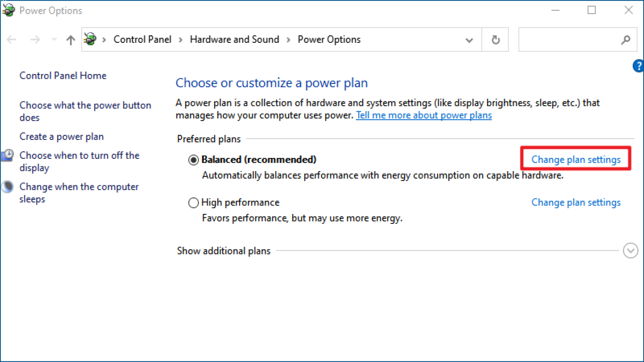Image resolution: width=644 pixels, height=362 pixels.
Task: Click the moon icon beside computer sleeps
Action: [x=8, y=187]
